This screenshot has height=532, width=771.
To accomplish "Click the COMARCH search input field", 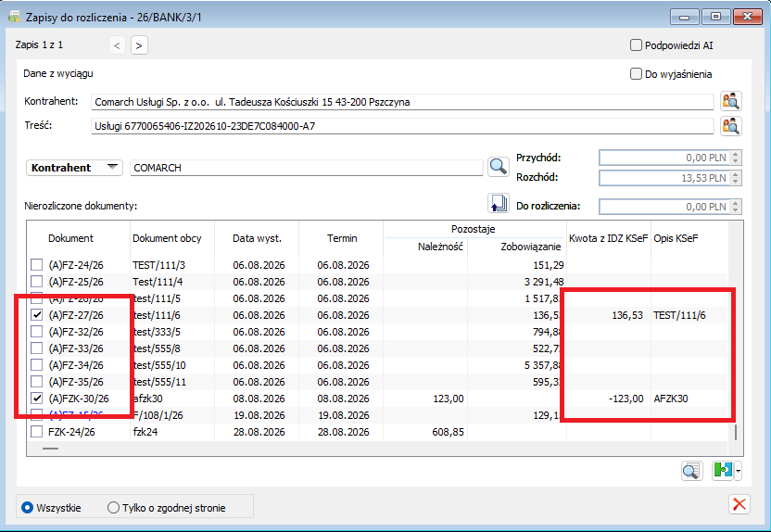I will (x=307, y=168).
